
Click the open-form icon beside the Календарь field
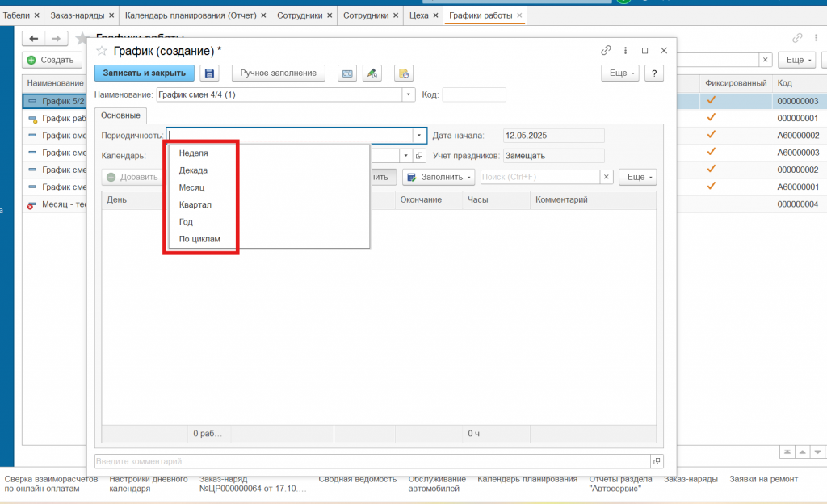click(420, 156)
